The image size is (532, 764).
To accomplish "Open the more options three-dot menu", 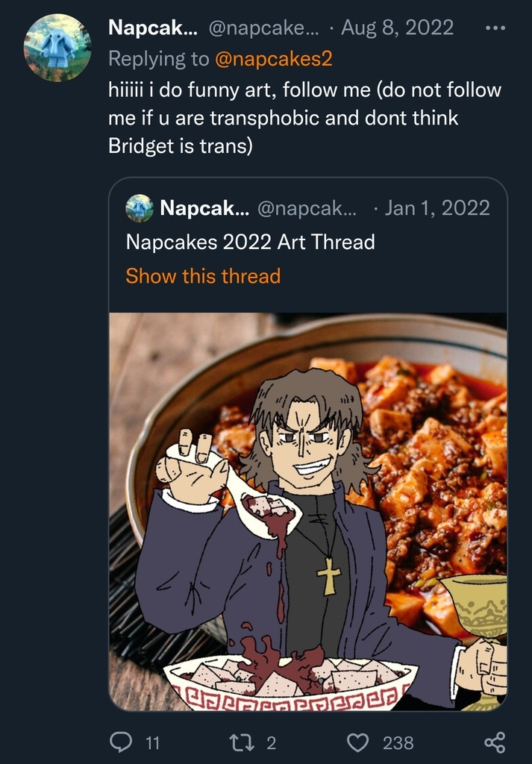I will (495, 28).
